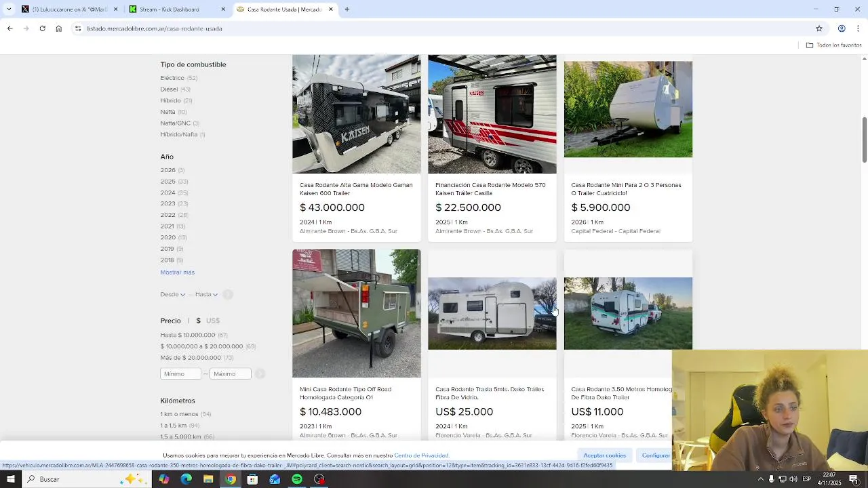This screenshot has width=868, height=488.
Task: Filter by Híbrido fuel type
Action: 176,100
